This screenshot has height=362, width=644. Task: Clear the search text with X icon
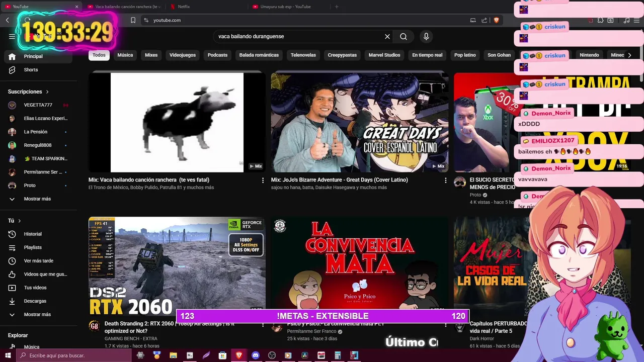pos(387,37)
